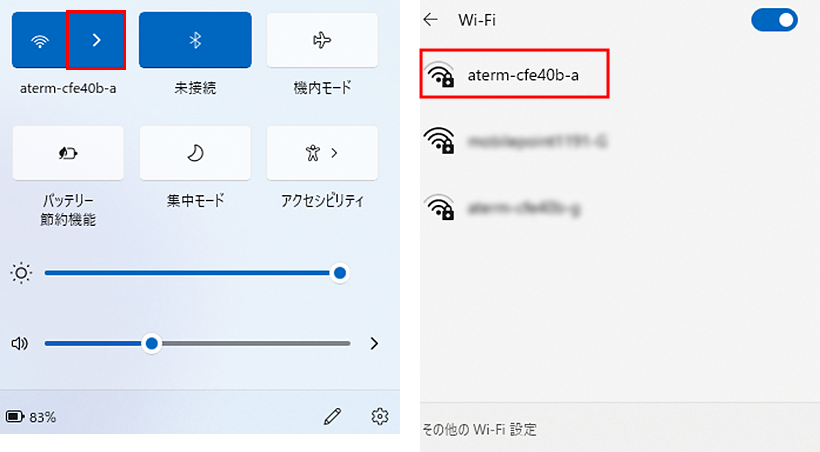
Task: Go back using Wi-Fi panel arrow
Action: point(430,20)
